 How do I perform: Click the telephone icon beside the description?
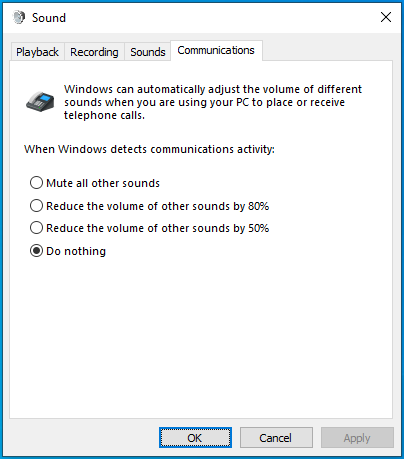pos(40,101)
